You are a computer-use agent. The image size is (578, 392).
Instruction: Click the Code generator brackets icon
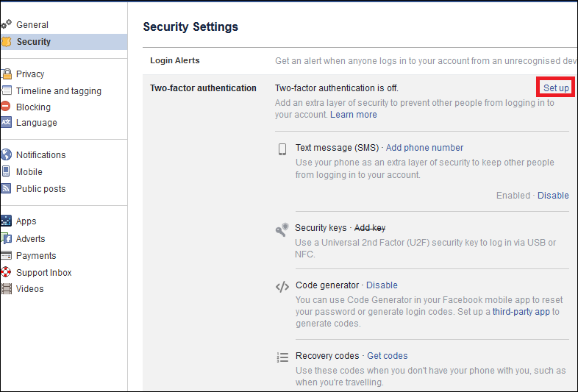click(x=282, y=287)
